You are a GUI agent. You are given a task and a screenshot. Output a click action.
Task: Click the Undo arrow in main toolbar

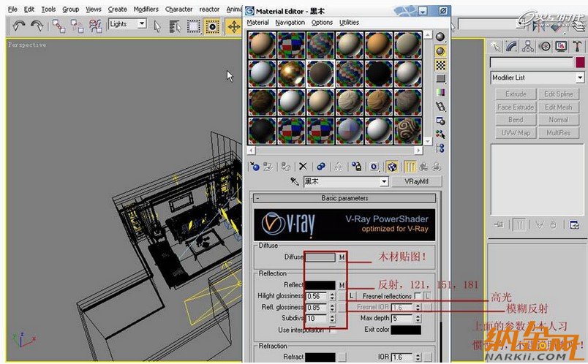point(20,26)
